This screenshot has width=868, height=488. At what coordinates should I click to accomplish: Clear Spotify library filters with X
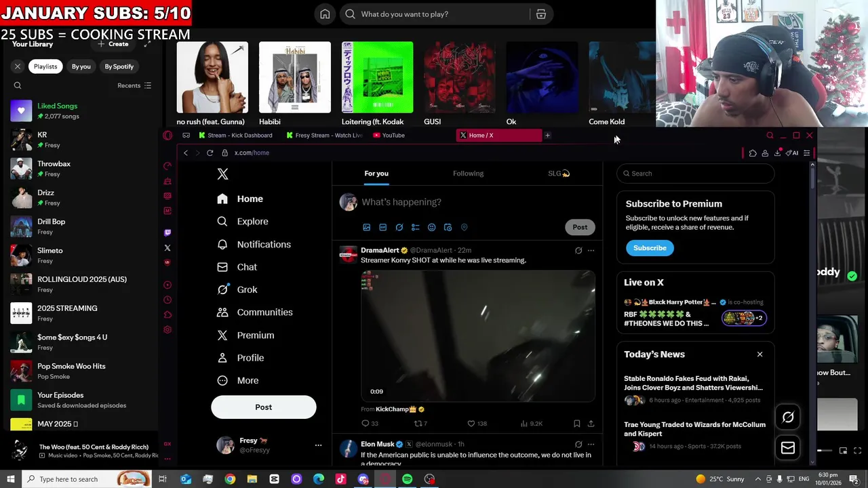click(18, 66)
